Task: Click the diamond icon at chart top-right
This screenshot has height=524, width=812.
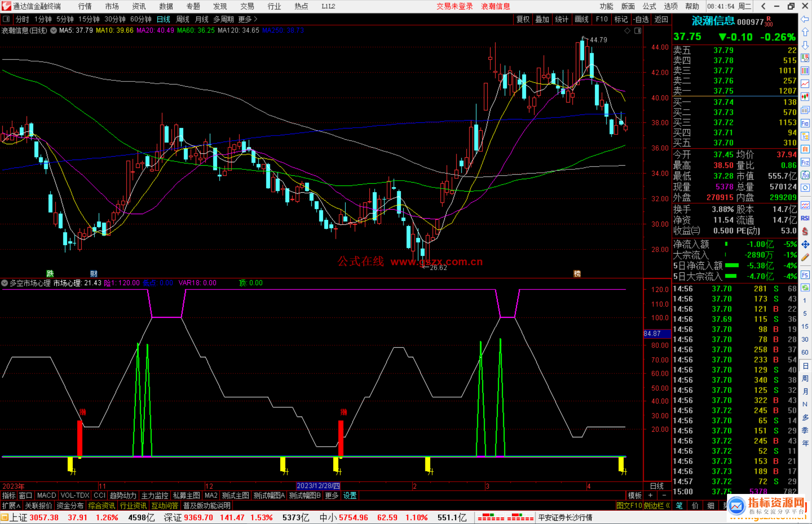Action: tap(627, 31)
